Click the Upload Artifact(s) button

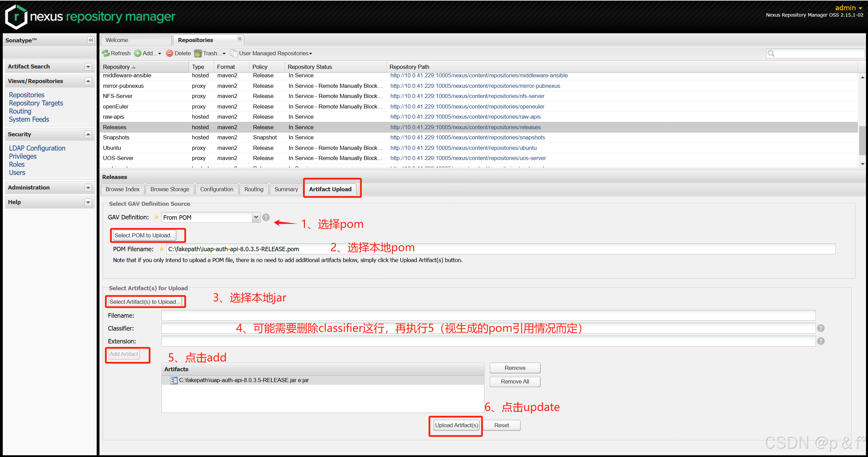456,425
